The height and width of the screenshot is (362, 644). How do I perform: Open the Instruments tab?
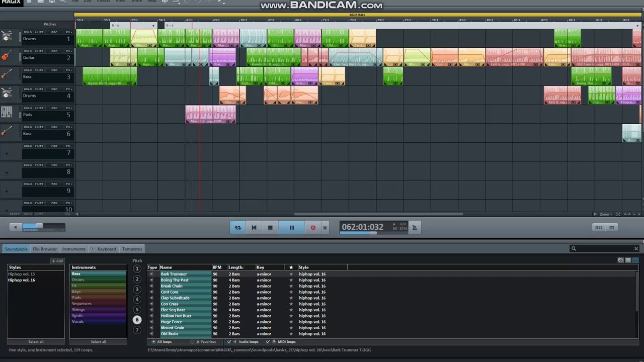pos(74,249)
